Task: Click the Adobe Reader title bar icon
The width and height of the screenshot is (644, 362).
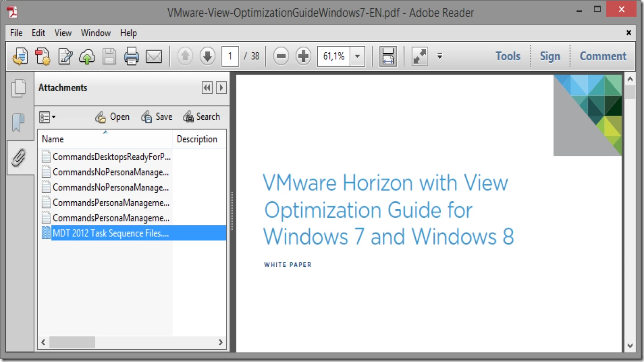Action: coord(13,12)
